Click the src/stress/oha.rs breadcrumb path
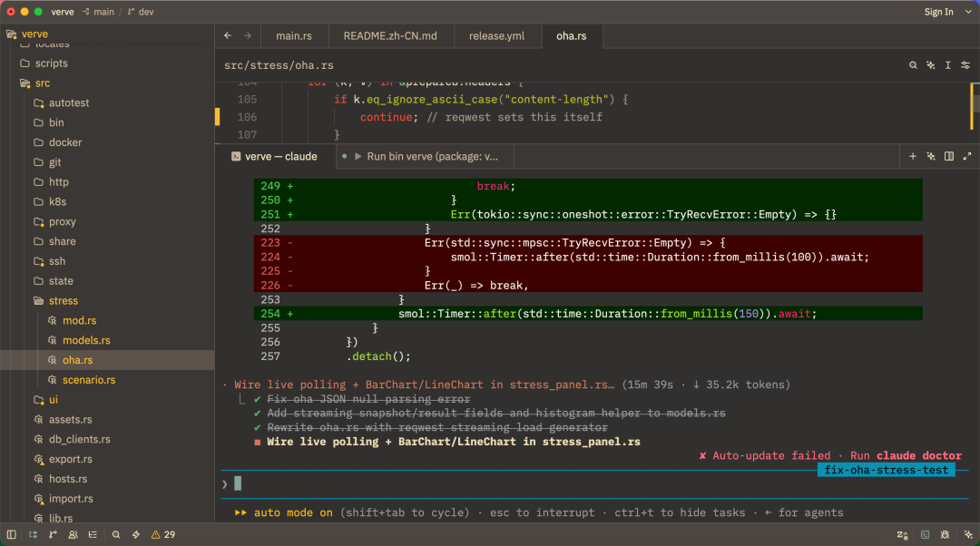Screen dimensions: 980x546 (x=279, y=65)
